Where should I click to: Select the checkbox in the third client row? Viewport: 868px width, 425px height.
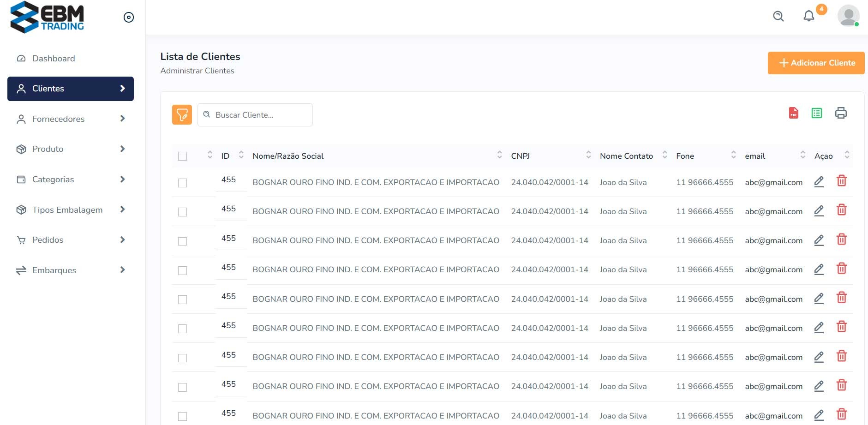coord(183,241)
